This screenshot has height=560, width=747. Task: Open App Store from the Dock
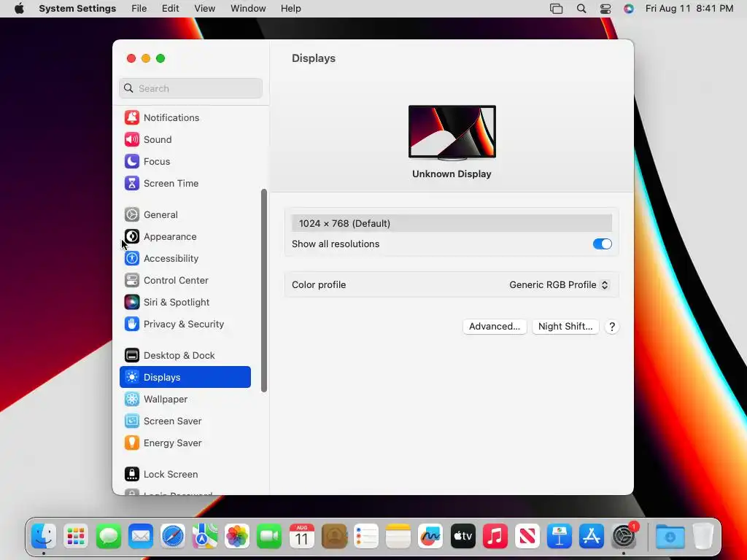[592, 537]
